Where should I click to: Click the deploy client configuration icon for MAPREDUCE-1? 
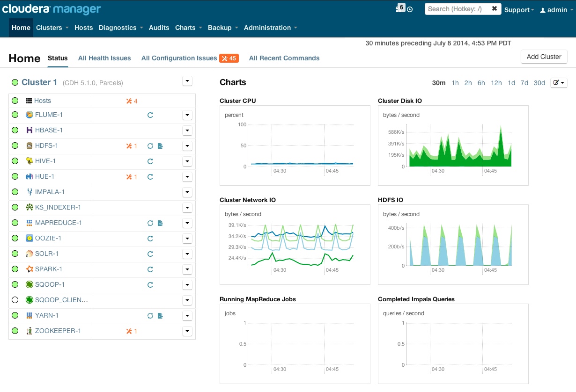click(160, 223)
